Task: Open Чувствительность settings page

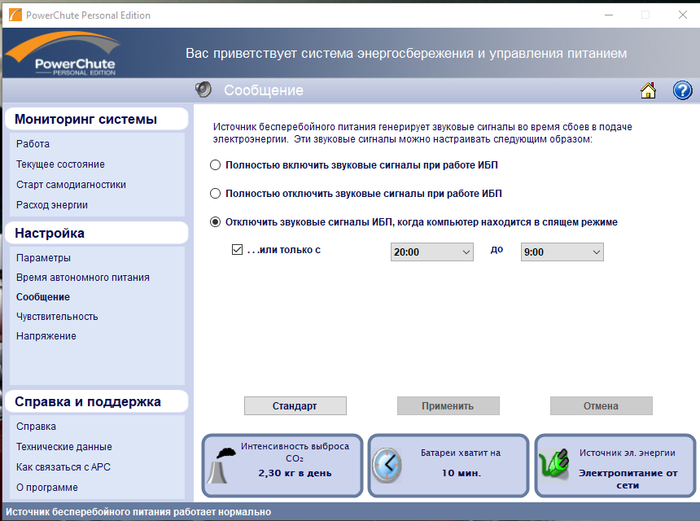Action: (x=57, y=317)
